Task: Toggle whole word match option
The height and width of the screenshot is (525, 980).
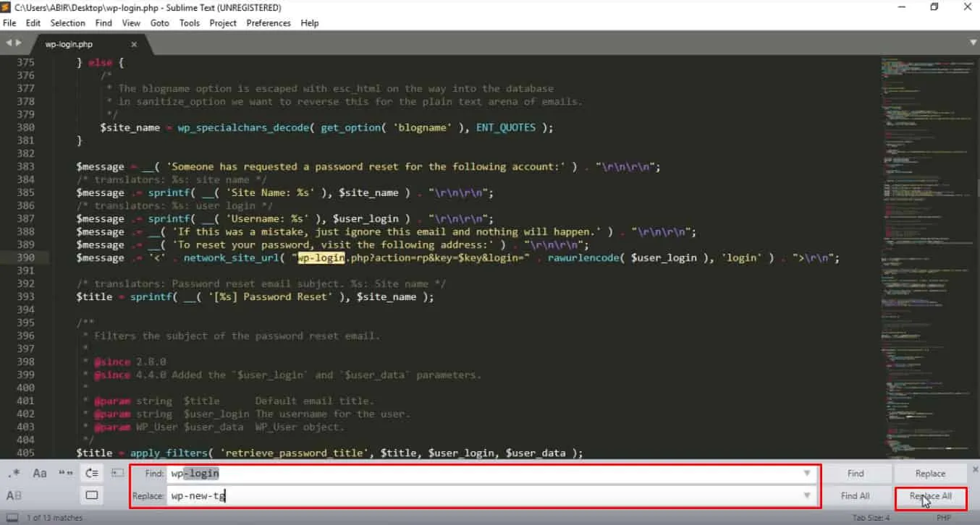Action: coord(65,474)
